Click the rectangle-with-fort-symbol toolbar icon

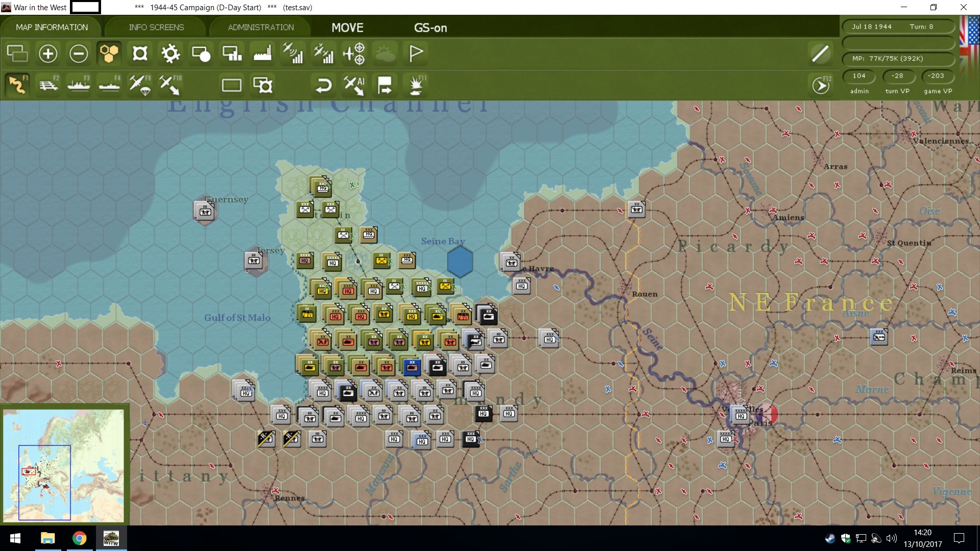coord(263,85)
